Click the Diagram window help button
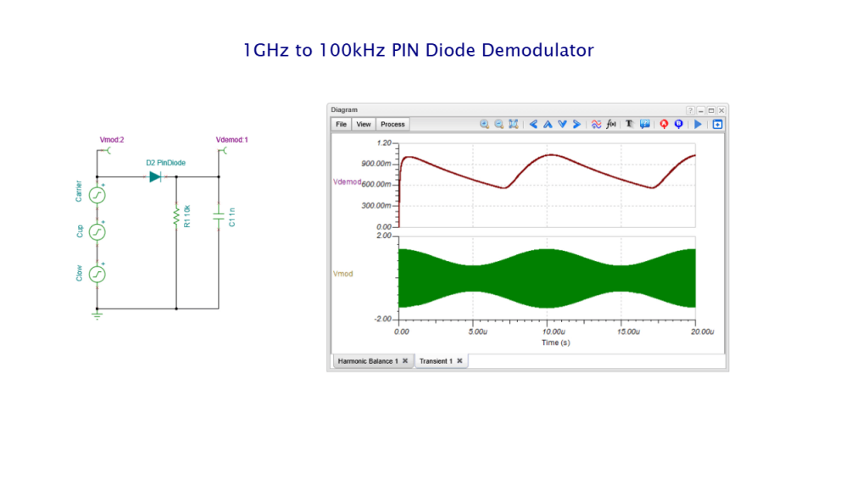 click(x=690, y=110)
